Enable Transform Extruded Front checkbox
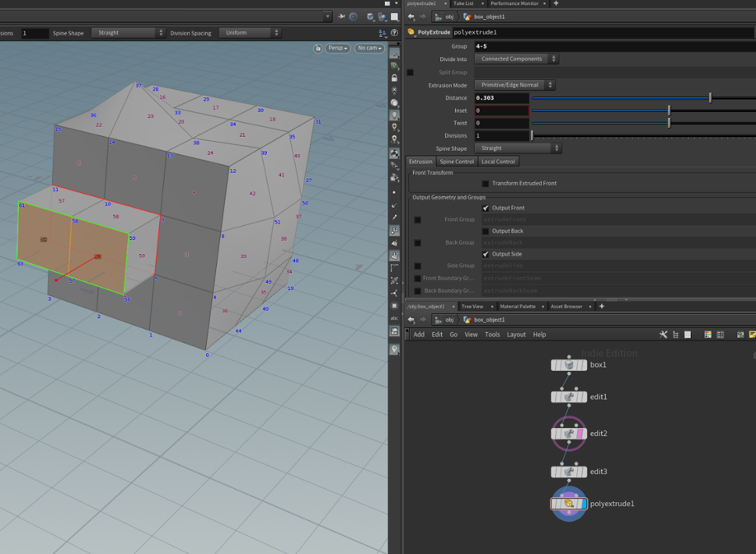 486,184
